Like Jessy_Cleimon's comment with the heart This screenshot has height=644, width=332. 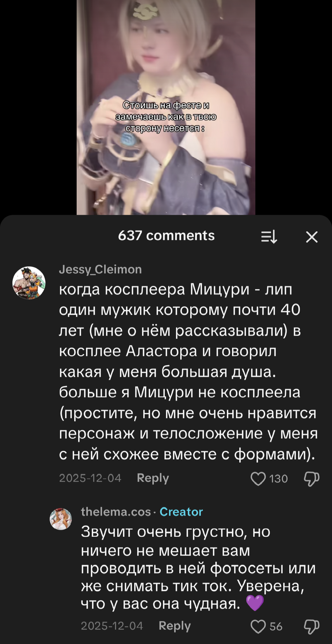258,479
